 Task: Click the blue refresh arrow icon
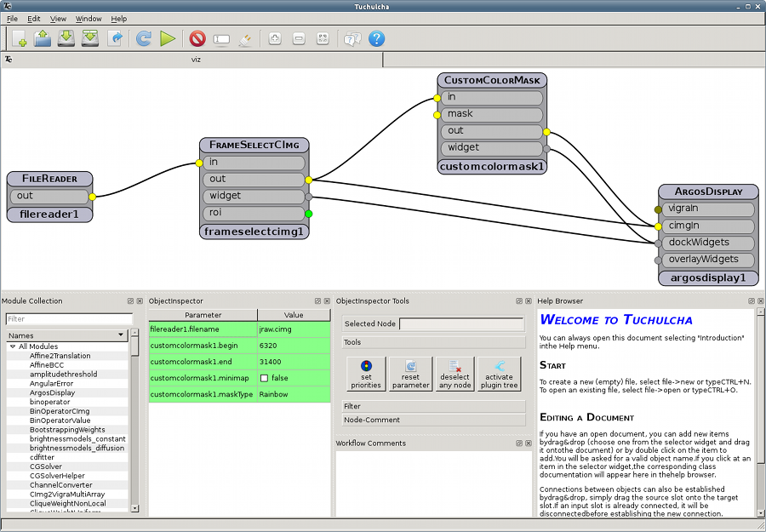[144, 38]
